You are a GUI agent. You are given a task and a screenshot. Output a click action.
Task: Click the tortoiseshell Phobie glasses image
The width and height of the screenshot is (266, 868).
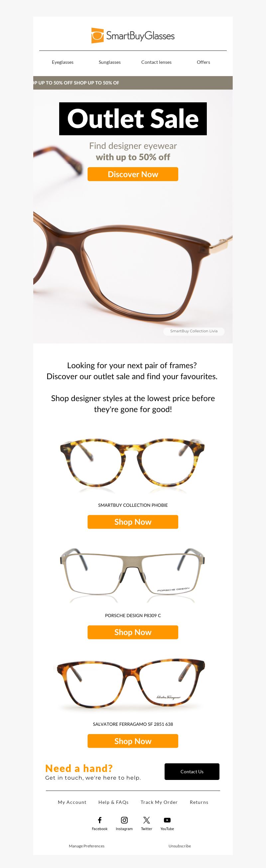pos(132,464)
